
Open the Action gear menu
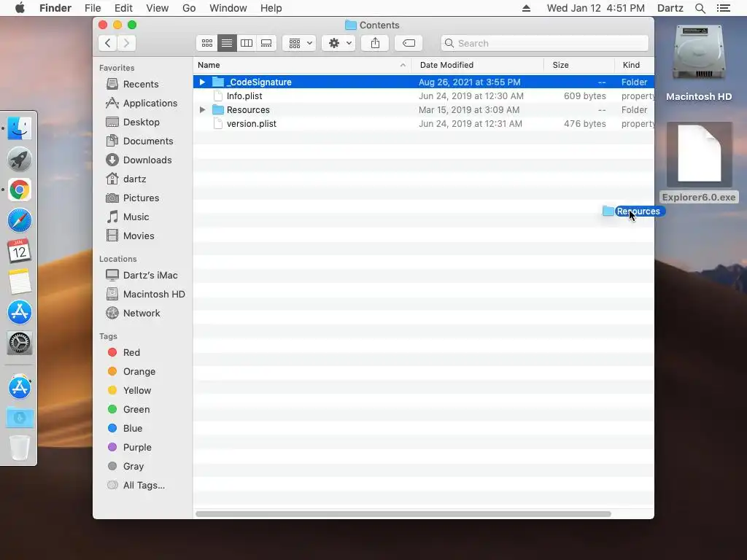338,43
